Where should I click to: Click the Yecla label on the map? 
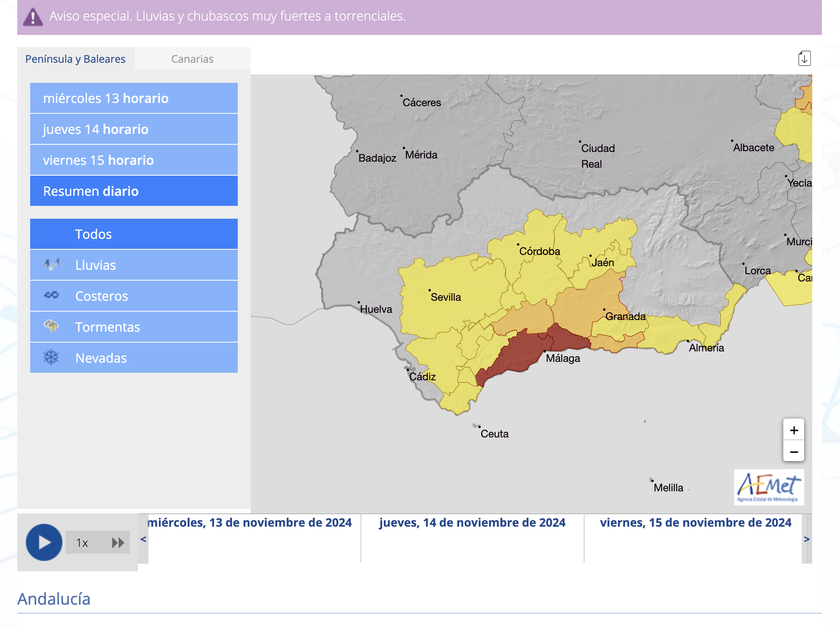799,183
